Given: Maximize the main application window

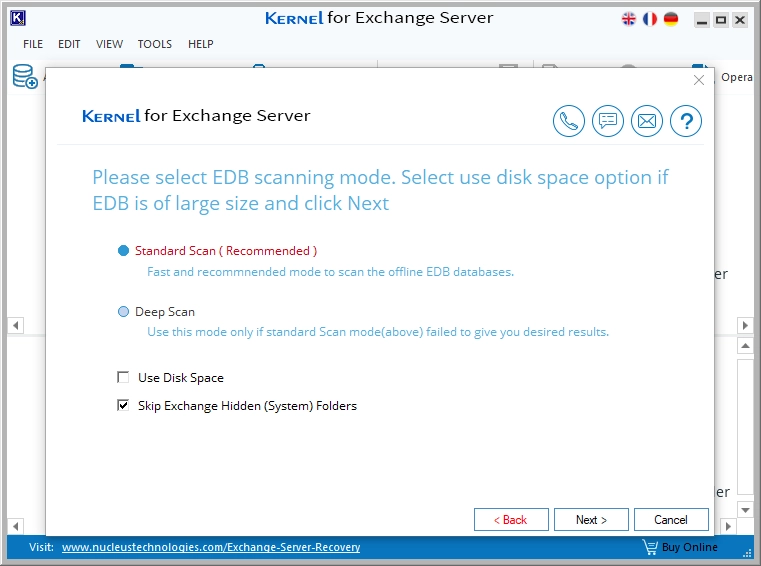Looking at the screenshot, I should [x=721, y=20].
